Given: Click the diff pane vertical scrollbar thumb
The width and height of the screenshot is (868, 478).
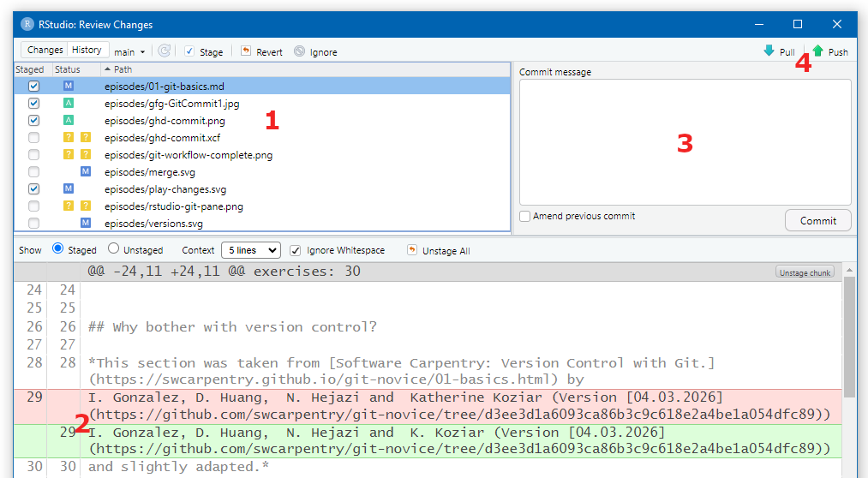Looking at the screenshot, I should tap(849, 337).
